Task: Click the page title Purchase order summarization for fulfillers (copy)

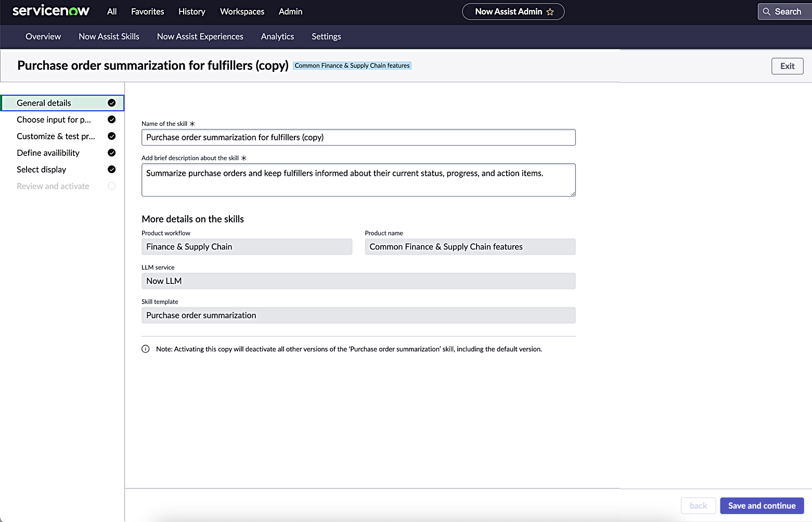Action: [153, 66]
